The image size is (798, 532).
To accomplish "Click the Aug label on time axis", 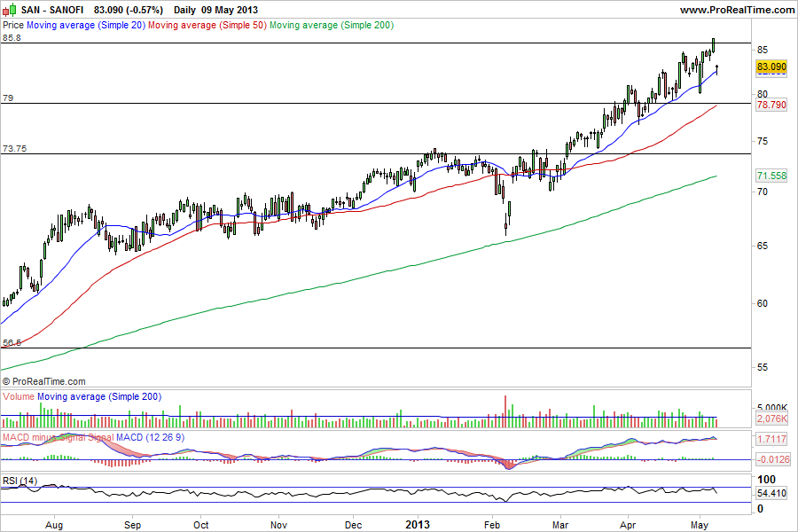I will point(54,525).
